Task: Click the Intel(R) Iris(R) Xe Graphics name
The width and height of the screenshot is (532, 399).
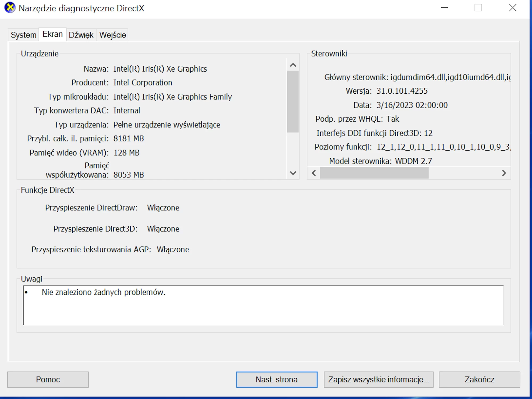Action: point(160,69)
